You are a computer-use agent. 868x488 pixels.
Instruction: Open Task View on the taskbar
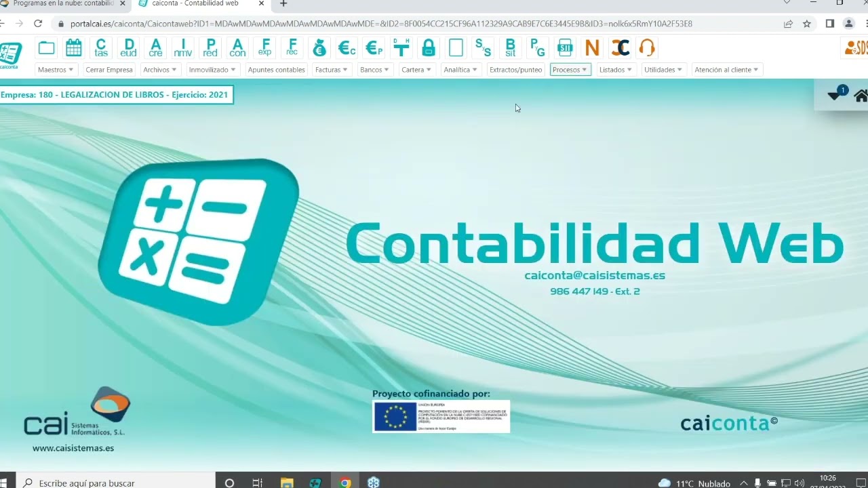[257, 483]
